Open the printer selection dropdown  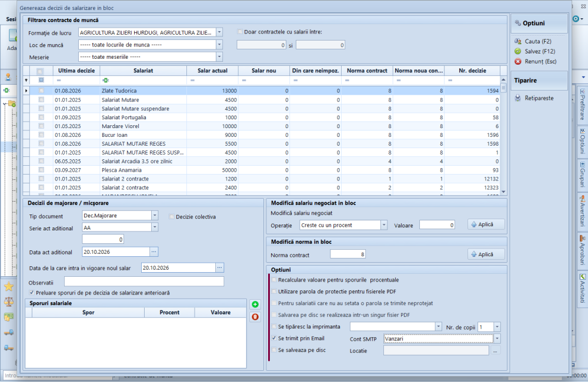[x=438, y=327]
